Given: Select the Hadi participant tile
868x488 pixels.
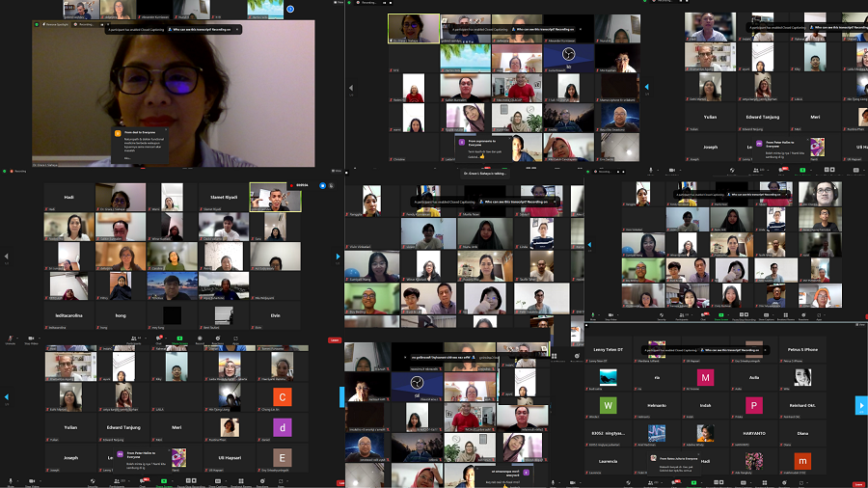Looking at the screenshot, I should tap(68, 197).
